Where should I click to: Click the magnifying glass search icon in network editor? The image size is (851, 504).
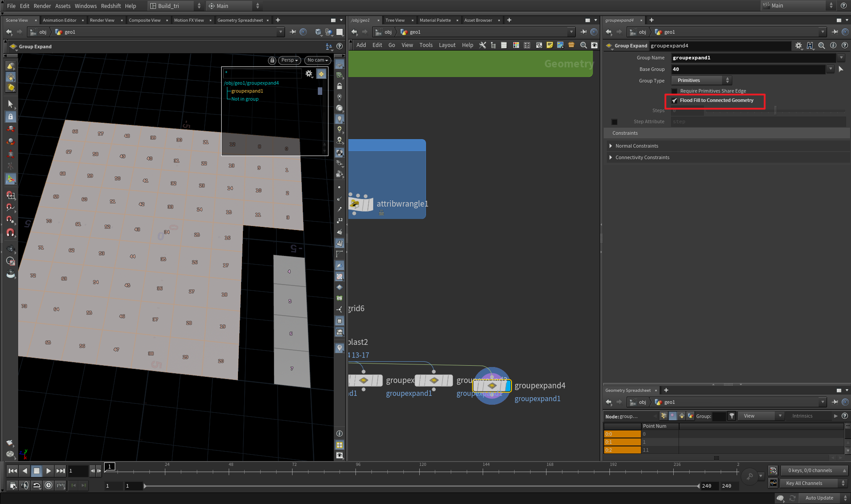point(583,45)
